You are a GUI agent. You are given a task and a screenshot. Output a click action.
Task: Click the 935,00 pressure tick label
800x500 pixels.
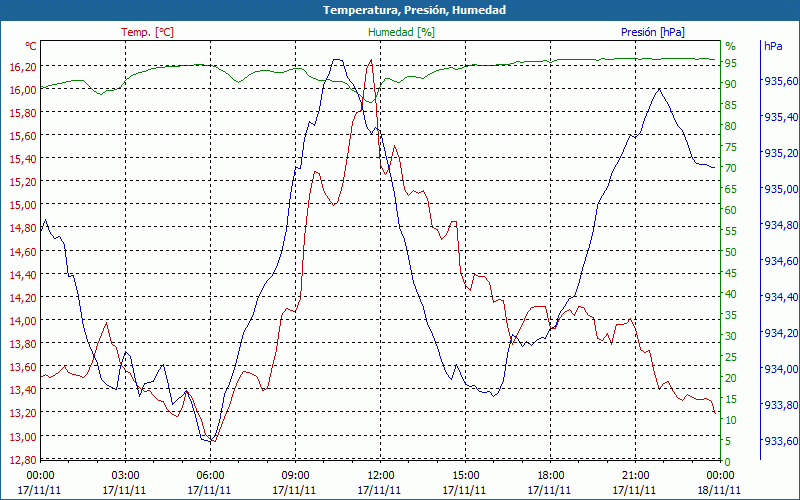click(x=781, y=189)
